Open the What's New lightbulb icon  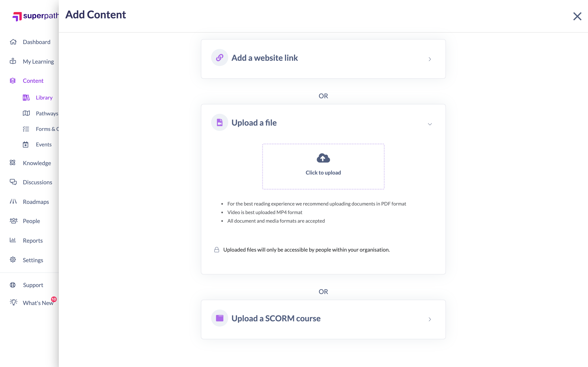pos(14,302)
